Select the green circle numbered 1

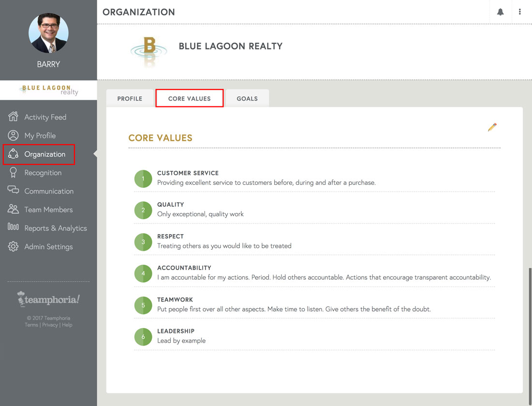click(143, 179)
